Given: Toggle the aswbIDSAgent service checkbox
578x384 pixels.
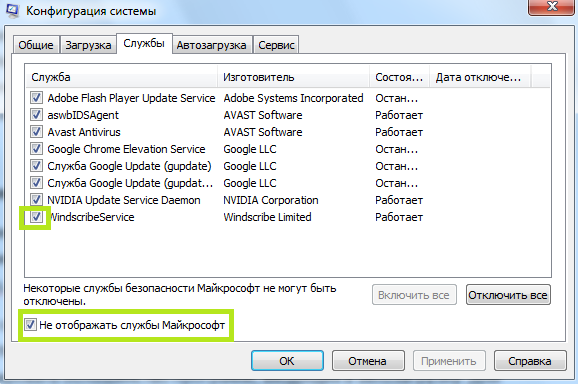Looking at the screenshot, I should tap(36, 115).
